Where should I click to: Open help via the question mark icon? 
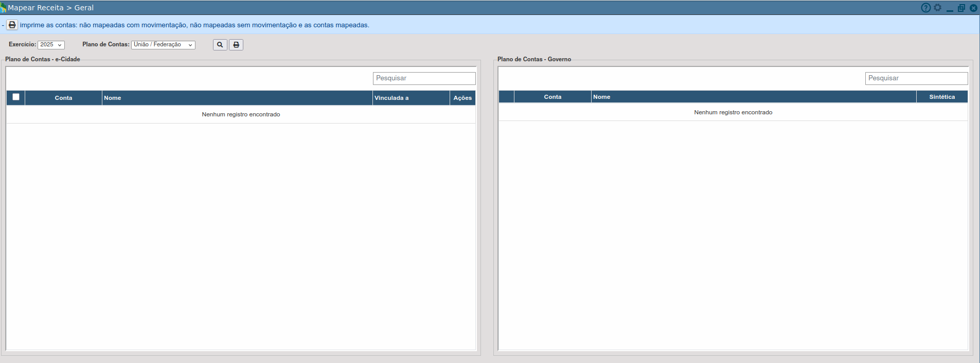point(925,8)
